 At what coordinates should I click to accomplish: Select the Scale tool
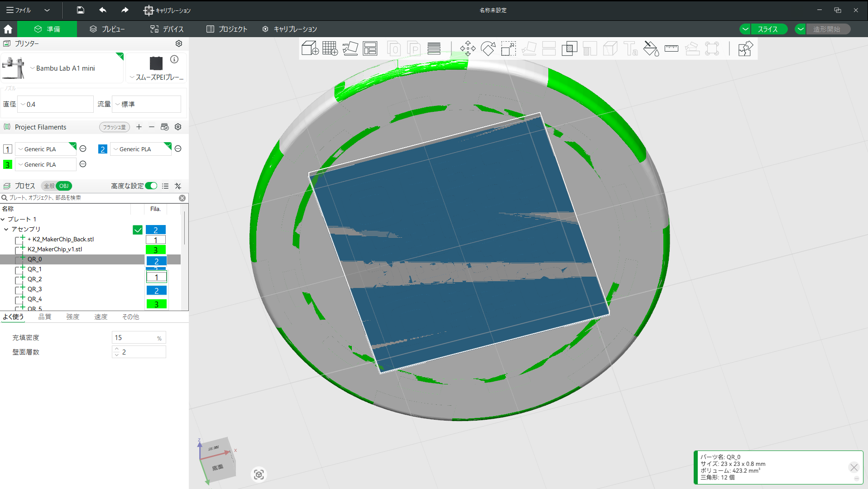tap(508, 48)
